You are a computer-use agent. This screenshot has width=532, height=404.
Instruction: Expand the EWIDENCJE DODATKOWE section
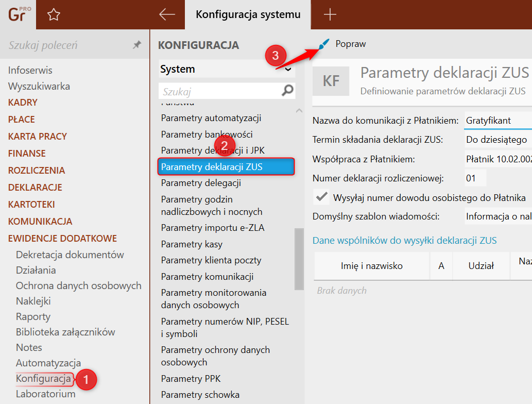[62, 238]
